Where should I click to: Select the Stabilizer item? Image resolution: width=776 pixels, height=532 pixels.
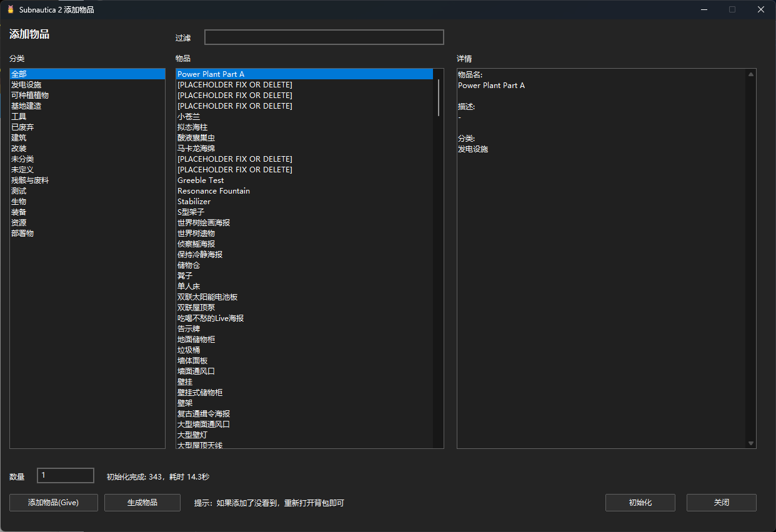[304, 201]
